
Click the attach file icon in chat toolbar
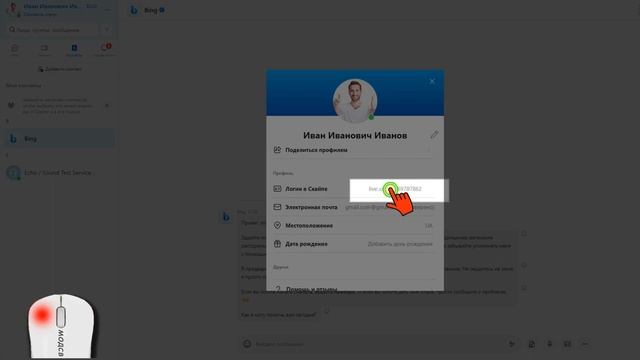[531, 344]
